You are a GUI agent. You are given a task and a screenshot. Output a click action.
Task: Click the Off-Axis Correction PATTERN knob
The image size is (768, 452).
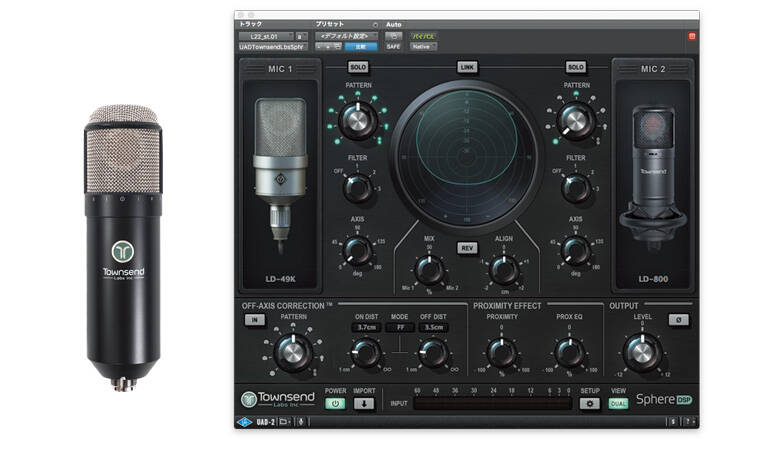pyautogui.click(x=293, y=353)
